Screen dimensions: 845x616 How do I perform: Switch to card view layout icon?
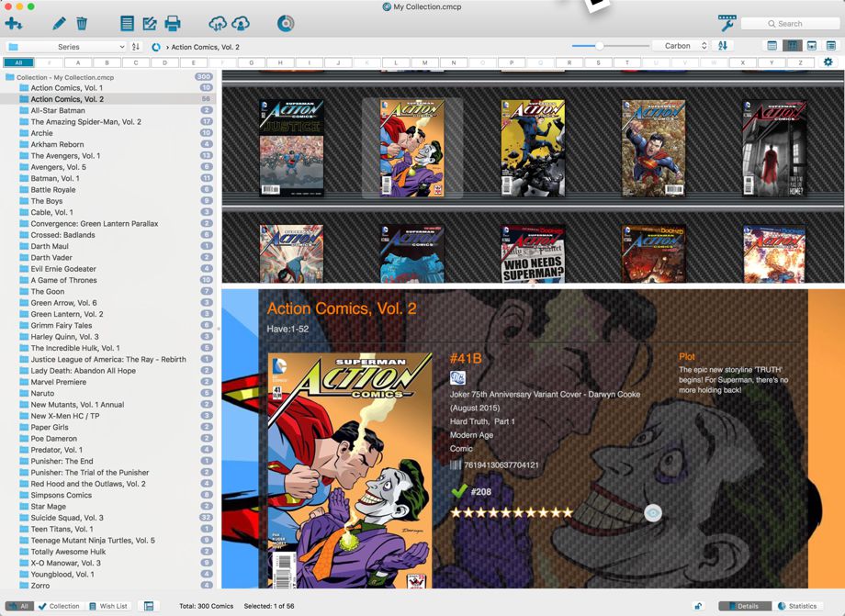[812, 46]
